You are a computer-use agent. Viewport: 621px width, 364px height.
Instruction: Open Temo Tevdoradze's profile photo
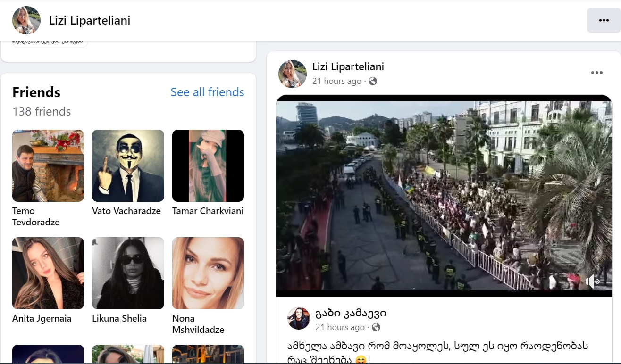[x=48, y=166]
